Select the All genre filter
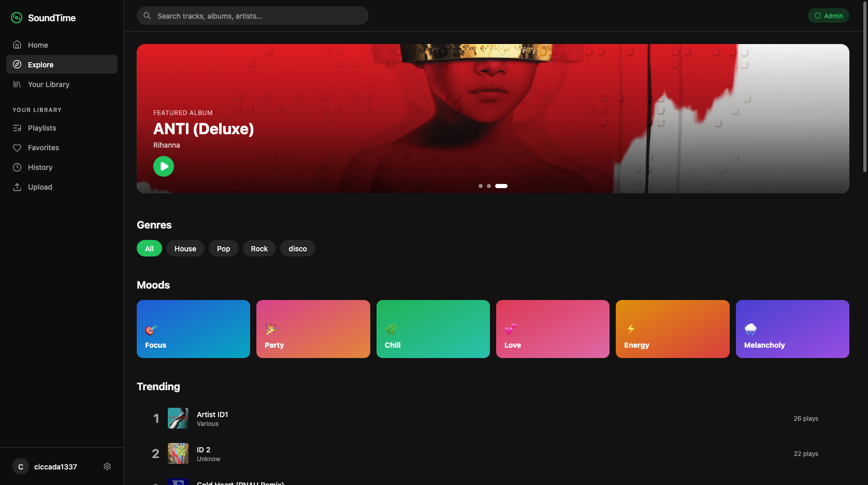This screenshot has width=868, height=485. pos(149,248)
